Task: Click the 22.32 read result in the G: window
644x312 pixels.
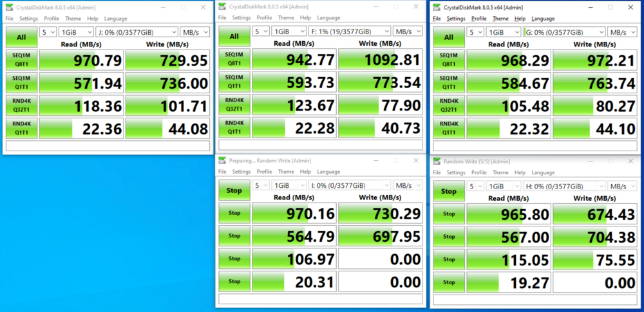Action: [509, 129]
